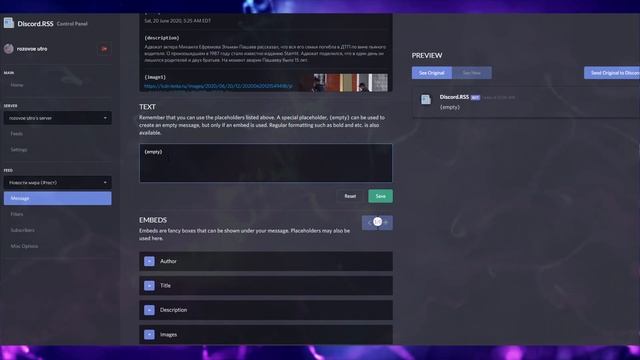Screen dimensions: 640x360
Task: Click the Discord.RSS logo icon
Action: pyautogui.click(x=9, y=23)
